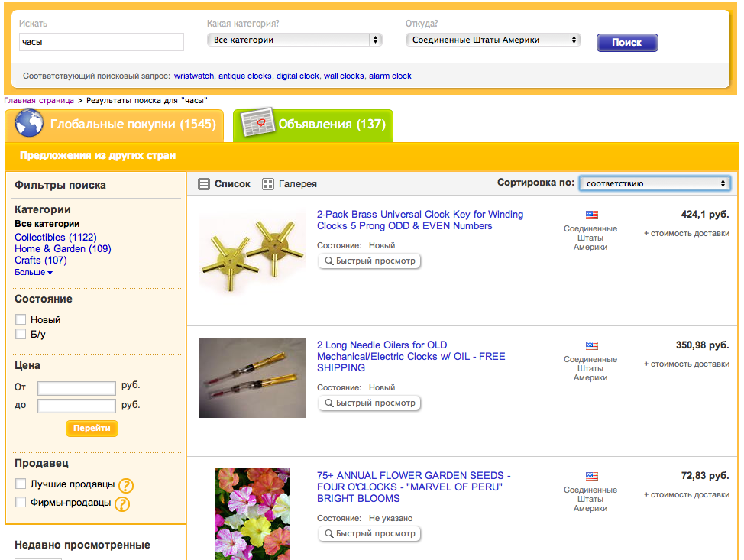Switch to the Объявления (137) tab
Viewport: 744px width, 560px height.
click(x=313, y=125)
